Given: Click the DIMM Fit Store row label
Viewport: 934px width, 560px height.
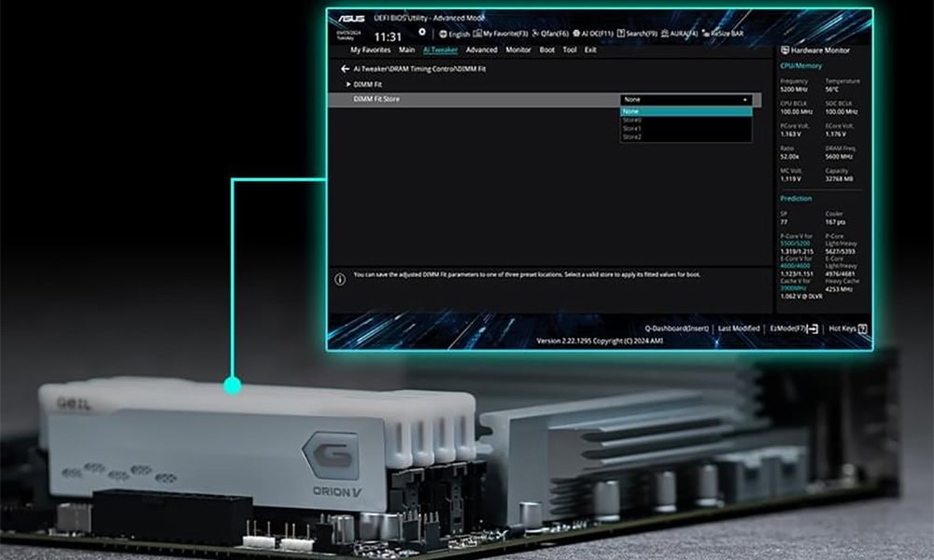Looking at the screenshot, I should tap(376, 99).
